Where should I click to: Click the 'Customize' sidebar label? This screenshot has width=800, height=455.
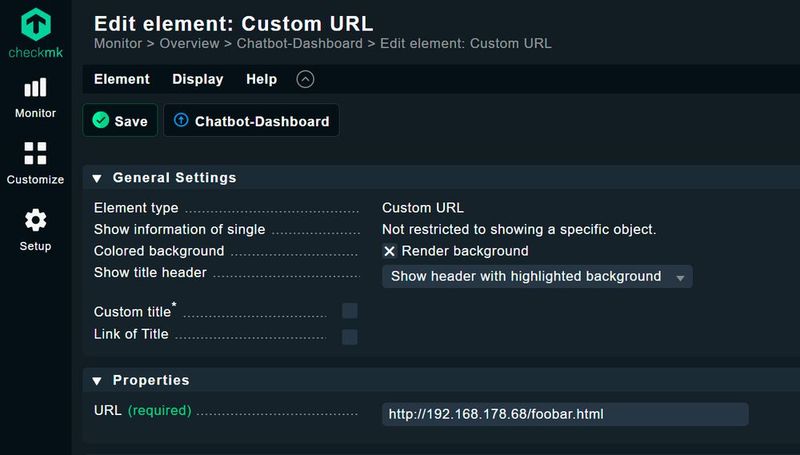tap(35, 180)
